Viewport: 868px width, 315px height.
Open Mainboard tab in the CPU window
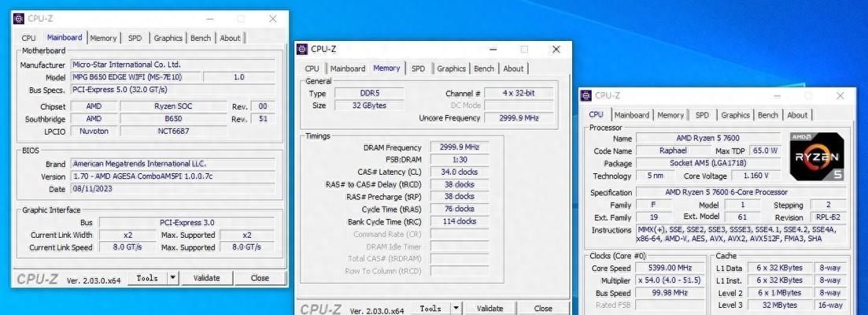[x=632, y=115]
